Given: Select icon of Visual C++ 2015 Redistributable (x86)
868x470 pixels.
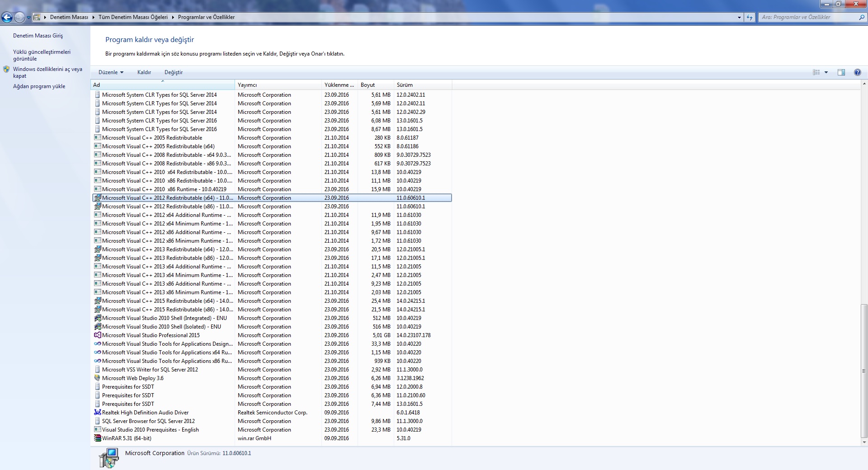Looking at the screenshot, I should pos(97,310).
